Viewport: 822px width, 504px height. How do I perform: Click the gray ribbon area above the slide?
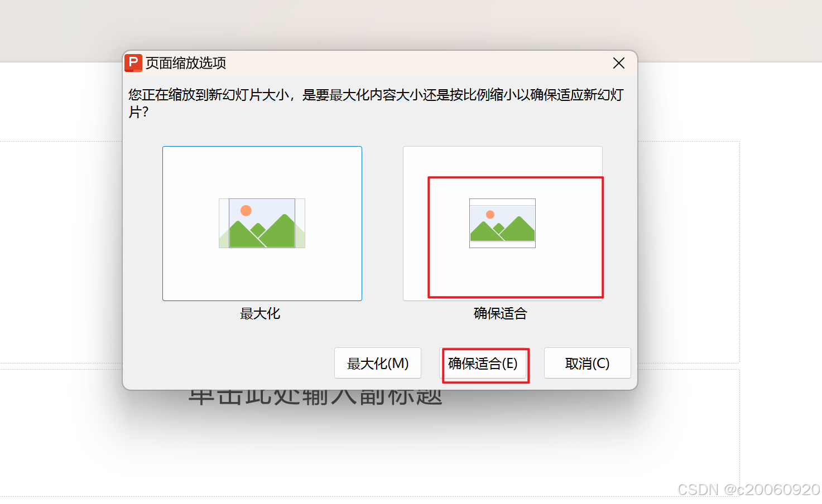[411, 25]
